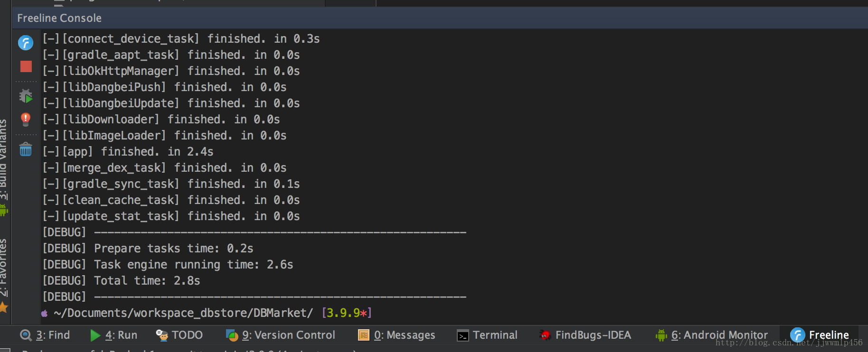Click the libImageLoader finished line

tap(164, 136)
